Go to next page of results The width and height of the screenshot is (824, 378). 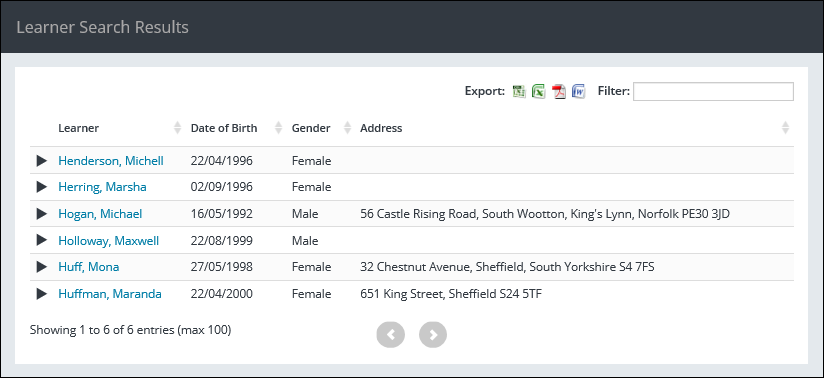[x=433, y=334]
